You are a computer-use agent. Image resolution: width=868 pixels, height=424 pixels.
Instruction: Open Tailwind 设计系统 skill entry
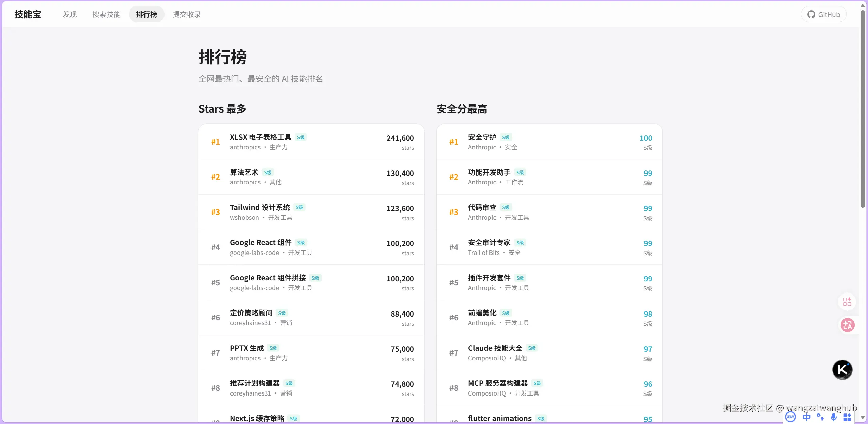311,212
